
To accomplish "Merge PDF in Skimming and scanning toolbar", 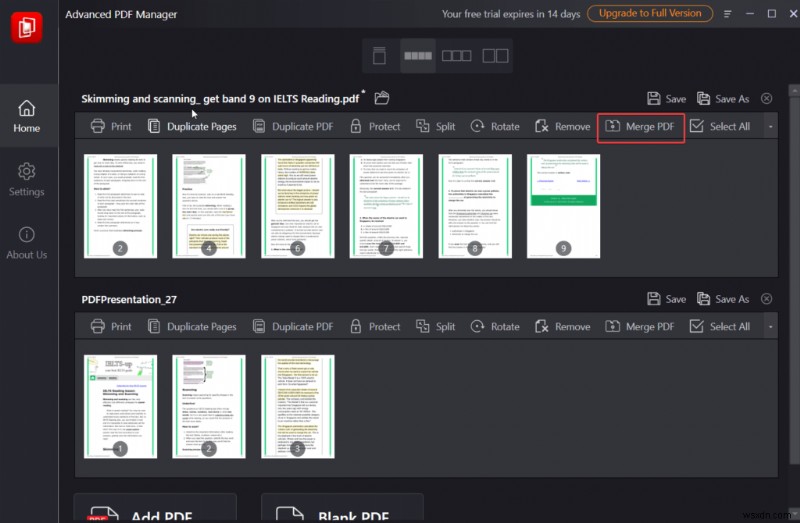I will pyautogui.click(x=640, y=127).
